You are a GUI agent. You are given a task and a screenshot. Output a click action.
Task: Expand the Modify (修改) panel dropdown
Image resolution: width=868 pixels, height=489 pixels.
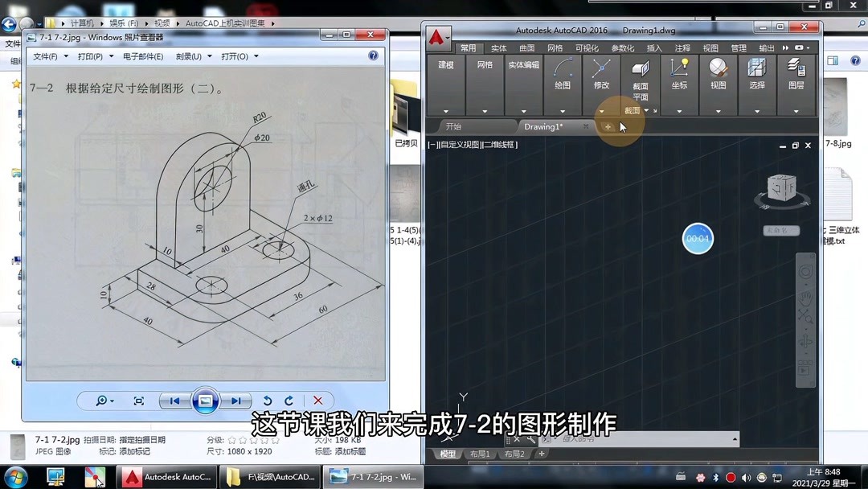(601, 112)
